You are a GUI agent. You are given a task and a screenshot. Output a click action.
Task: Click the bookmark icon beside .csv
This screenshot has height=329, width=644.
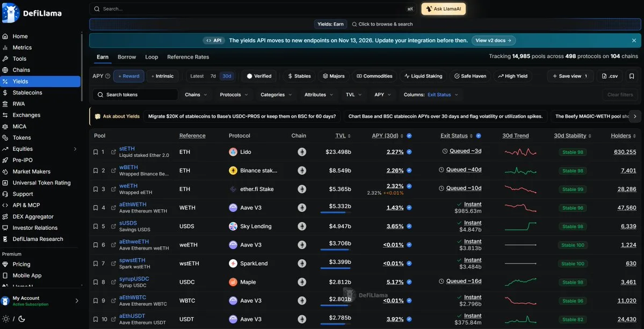pyautogui.click(x=632, y=76)
